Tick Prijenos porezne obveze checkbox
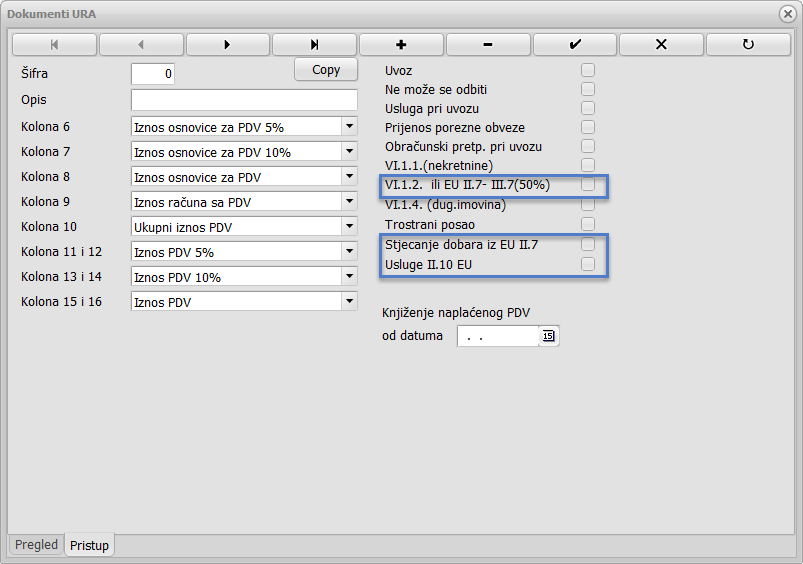 pos(588,127)
